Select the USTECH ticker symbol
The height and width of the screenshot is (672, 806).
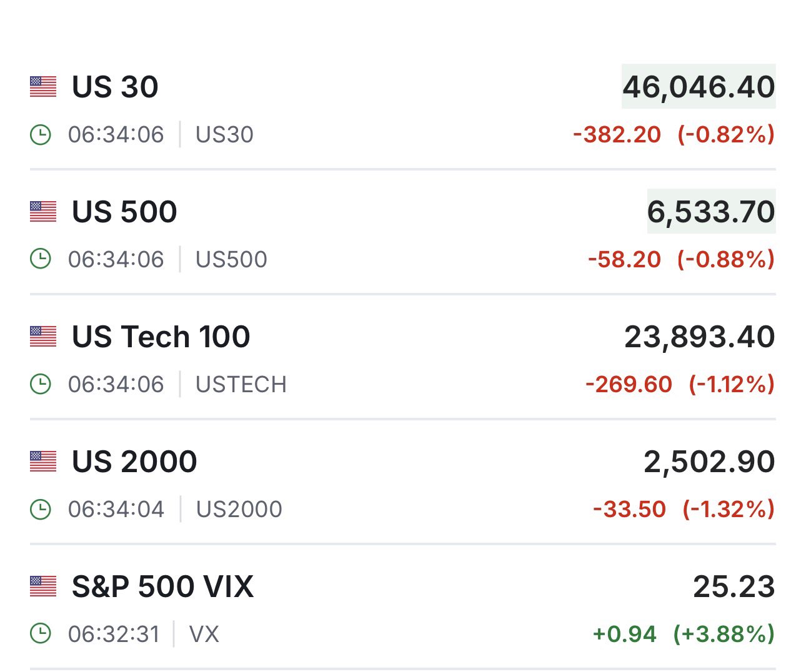241,384
